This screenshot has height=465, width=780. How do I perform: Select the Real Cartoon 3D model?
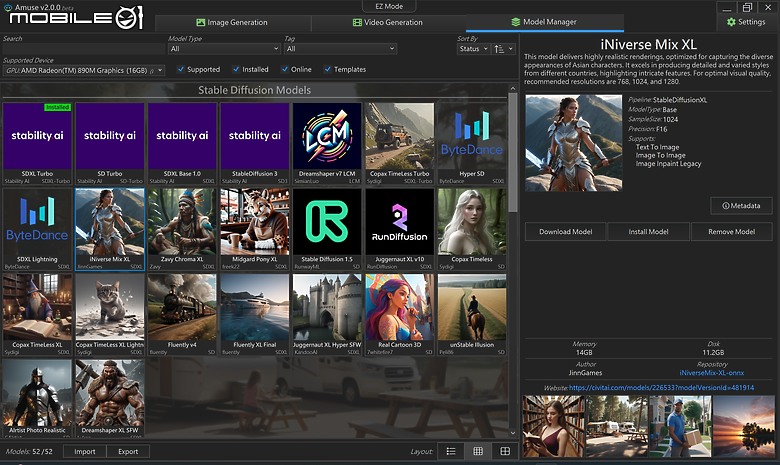coord(399,315)
